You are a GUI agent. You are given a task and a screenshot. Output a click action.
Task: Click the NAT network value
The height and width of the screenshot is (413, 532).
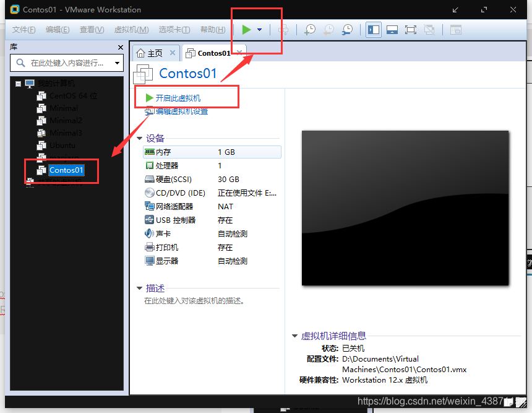225,207
